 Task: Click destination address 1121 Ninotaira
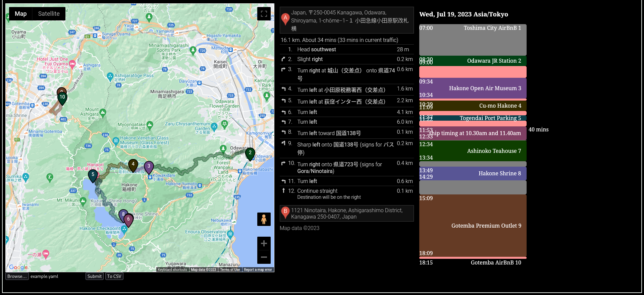tap(347, 214)
